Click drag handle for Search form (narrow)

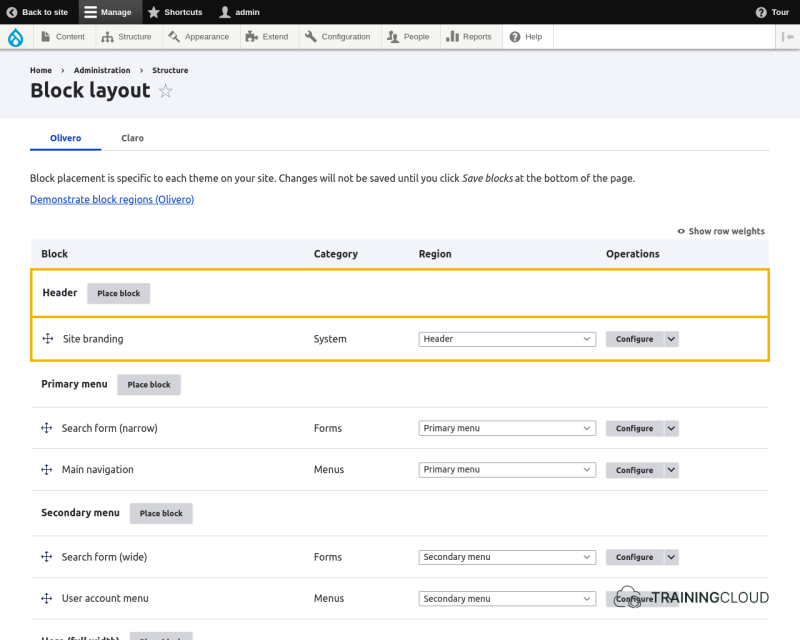pos(46,428)
